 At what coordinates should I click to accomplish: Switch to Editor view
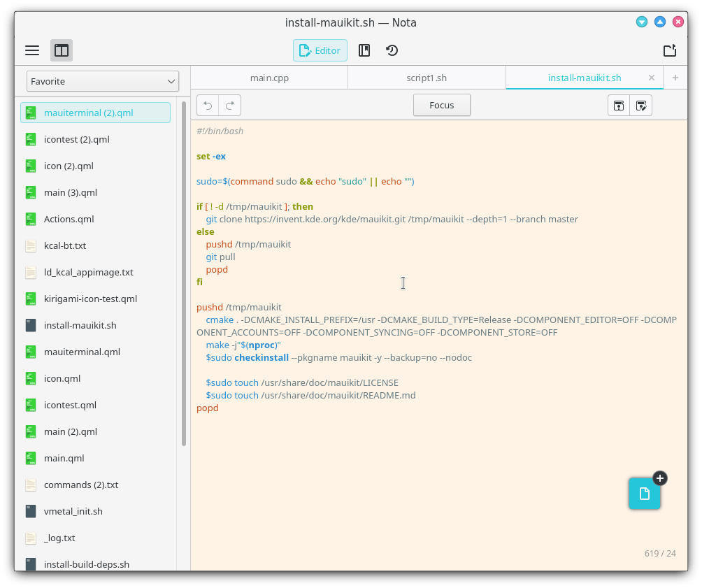pyautogui.click(x=320, y=50)
